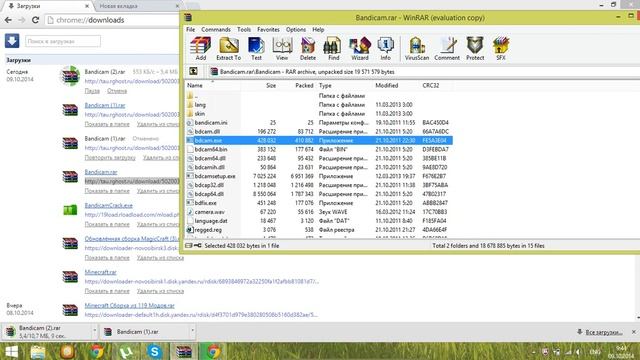This screenshot has width=640, height=360.
Task: Select bandicam.ini in the archive
Action: [319, 122]
